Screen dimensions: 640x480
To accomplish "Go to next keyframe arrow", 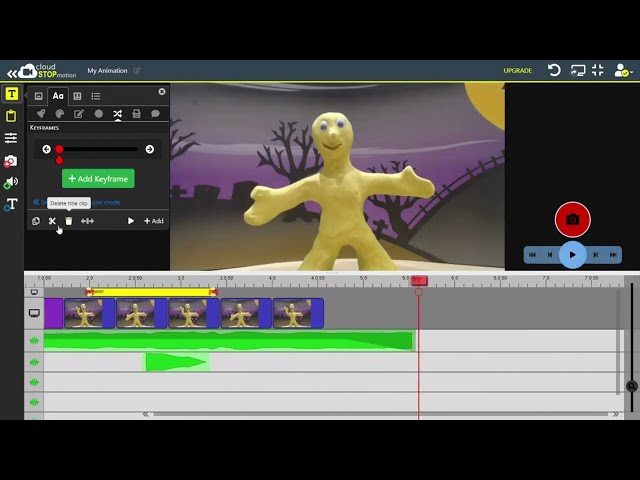I will (x=150, y=149).
